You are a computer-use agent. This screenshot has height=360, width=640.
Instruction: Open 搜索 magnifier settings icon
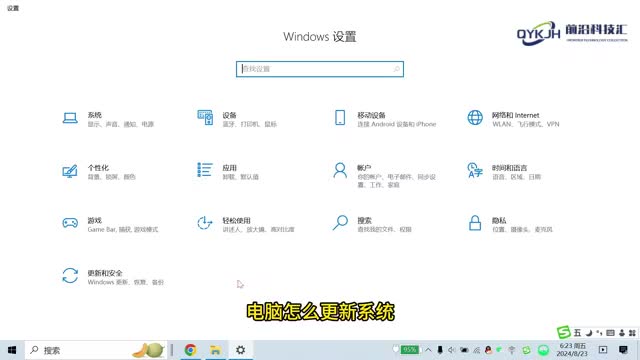340,223
